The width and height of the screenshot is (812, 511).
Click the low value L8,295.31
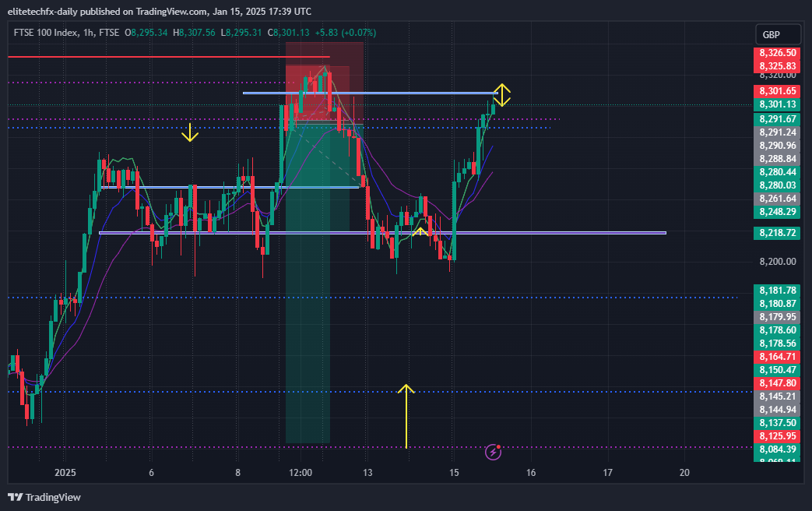click(241, 33)
